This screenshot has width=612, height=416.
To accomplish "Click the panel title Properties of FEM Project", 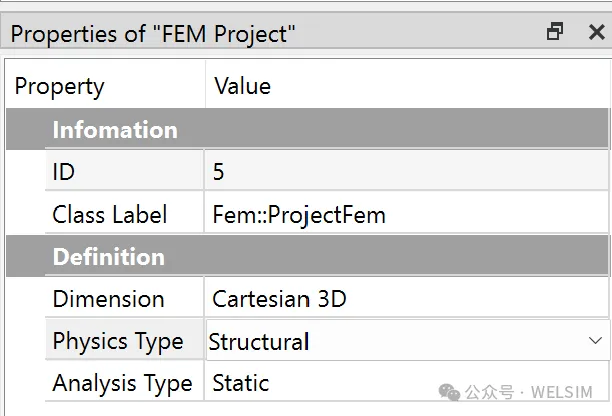I will (x=153, y=34).
